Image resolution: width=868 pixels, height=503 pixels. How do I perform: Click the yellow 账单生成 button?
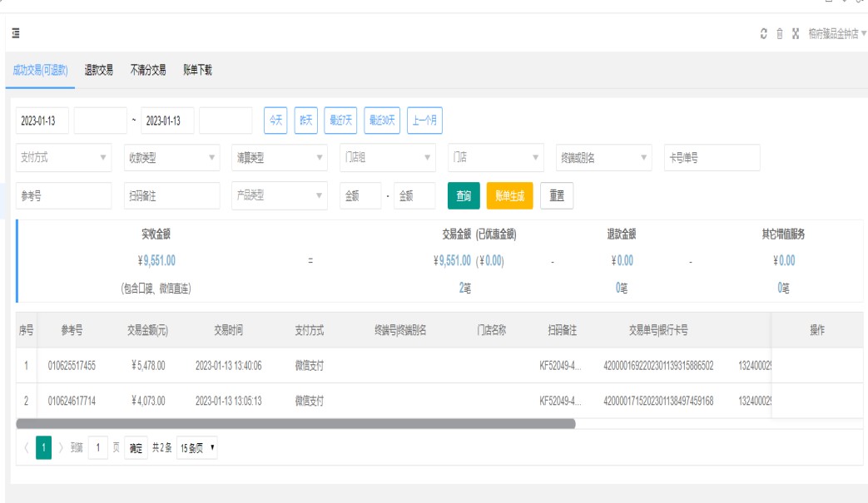tap(509, 196)
